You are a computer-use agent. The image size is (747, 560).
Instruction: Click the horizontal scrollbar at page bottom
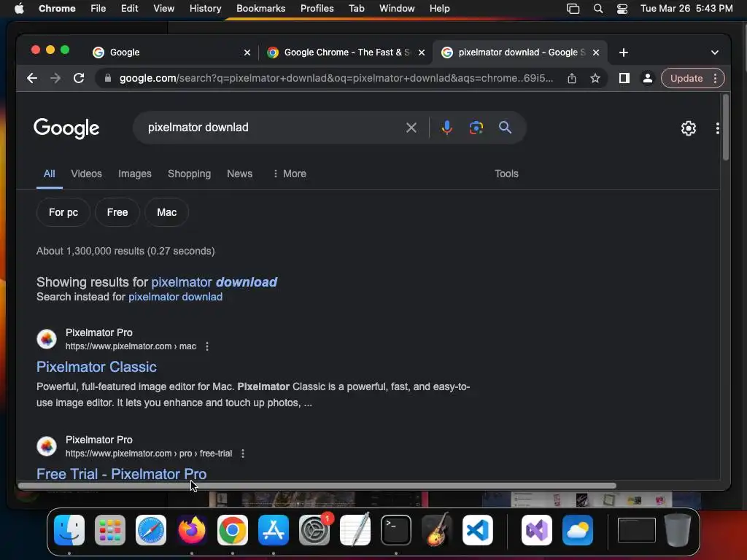coord(317,486)
